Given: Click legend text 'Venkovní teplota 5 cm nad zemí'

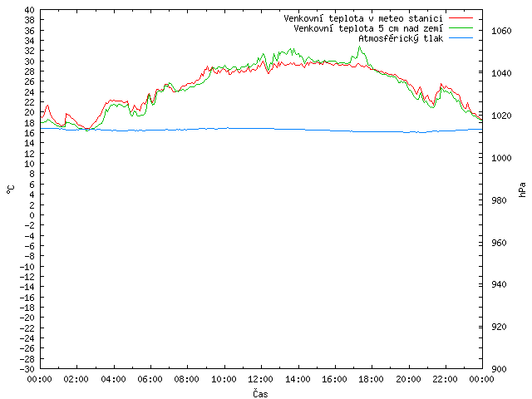Looking at the screenshot, I should tap(368, 28).
